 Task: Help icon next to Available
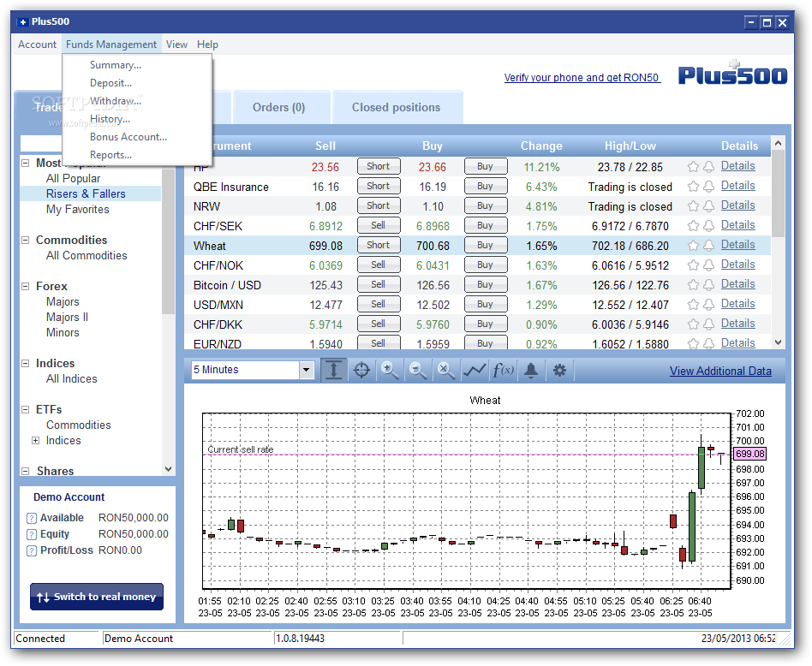click(31, 518)
